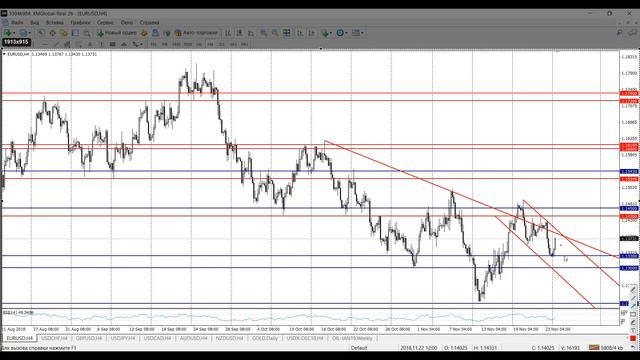Expand the Indicators dropdown arrow
Viewport: 640px width, 360px height.
point(331,33)
